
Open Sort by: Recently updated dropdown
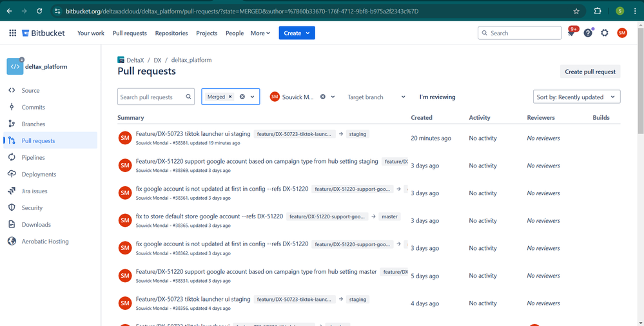click(x=576, y=97)
